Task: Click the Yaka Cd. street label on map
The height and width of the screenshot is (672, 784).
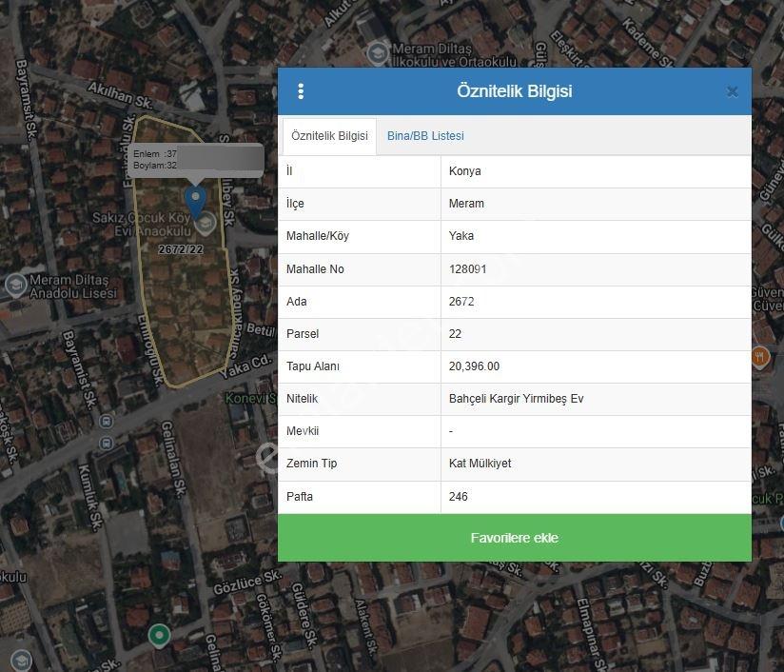Action: (247, 366)
